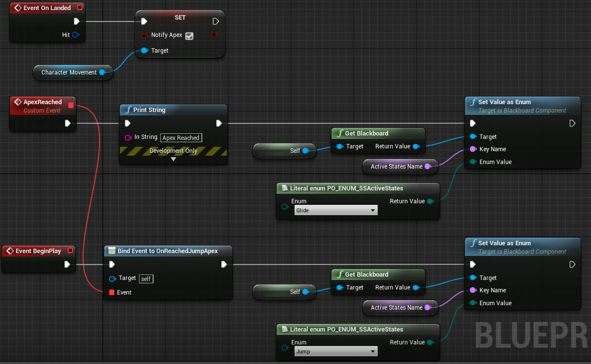This screenshot has width=591, height=364.
Task: Click Return Value pin on the Get Blackboard feeding the Jump Set Value as Enum
Action: pos(416,287)
